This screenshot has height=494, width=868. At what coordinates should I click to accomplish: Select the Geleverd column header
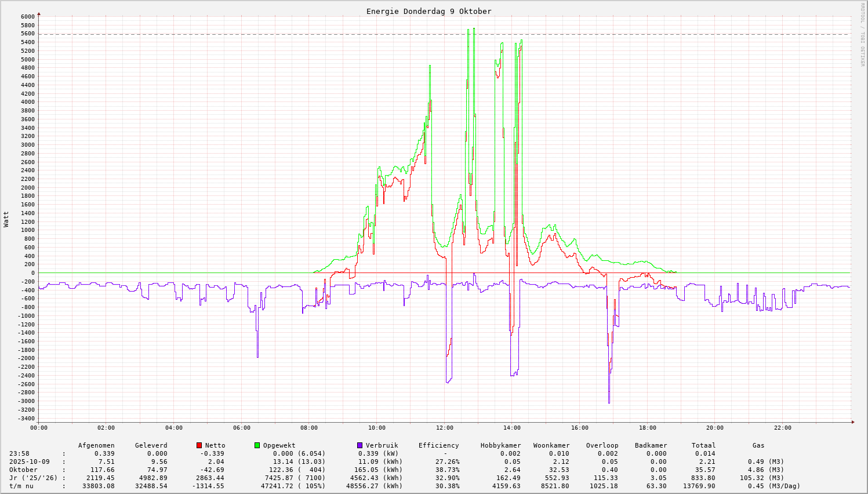(151, 445)
